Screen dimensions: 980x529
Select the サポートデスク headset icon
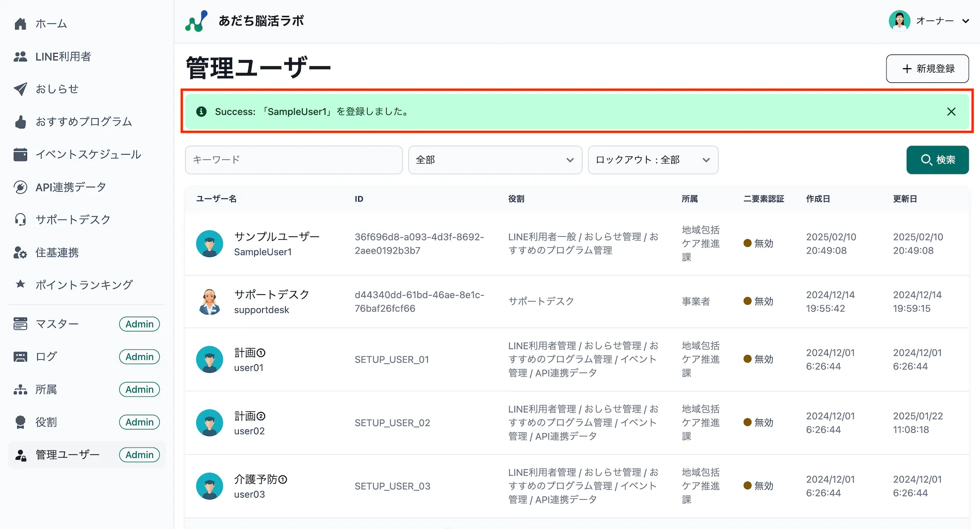[20, 219]
